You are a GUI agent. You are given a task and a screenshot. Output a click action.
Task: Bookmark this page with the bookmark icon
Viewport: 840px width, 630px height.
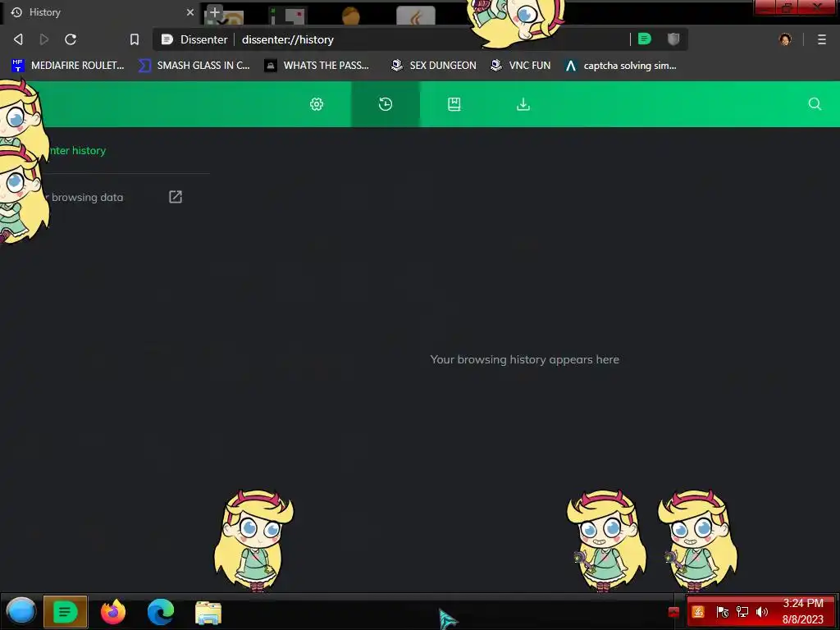[135, 39]
